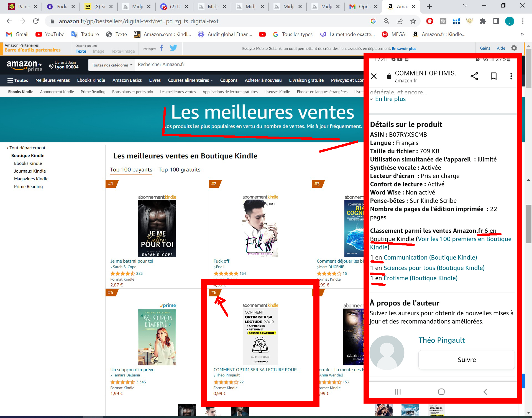Click the Twitter share icon
The image size is (532, 418).
coord(173,48)
